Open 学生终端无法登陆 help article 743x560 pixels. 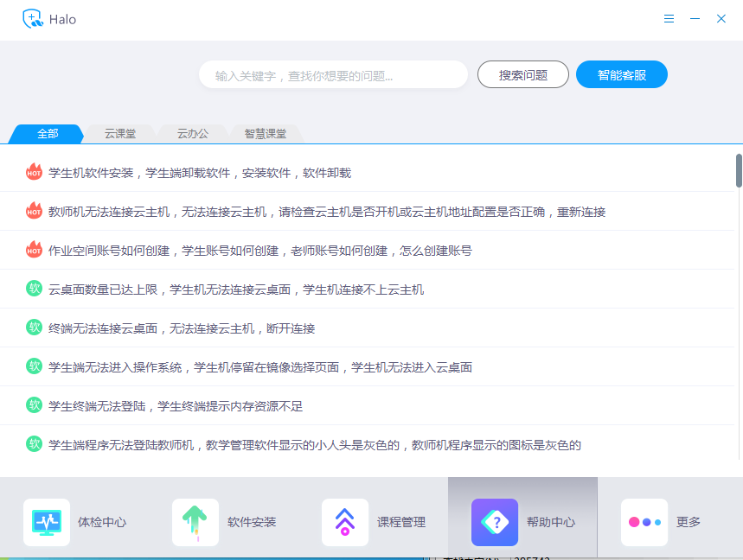pyautogui.click(x=176, y=406)
